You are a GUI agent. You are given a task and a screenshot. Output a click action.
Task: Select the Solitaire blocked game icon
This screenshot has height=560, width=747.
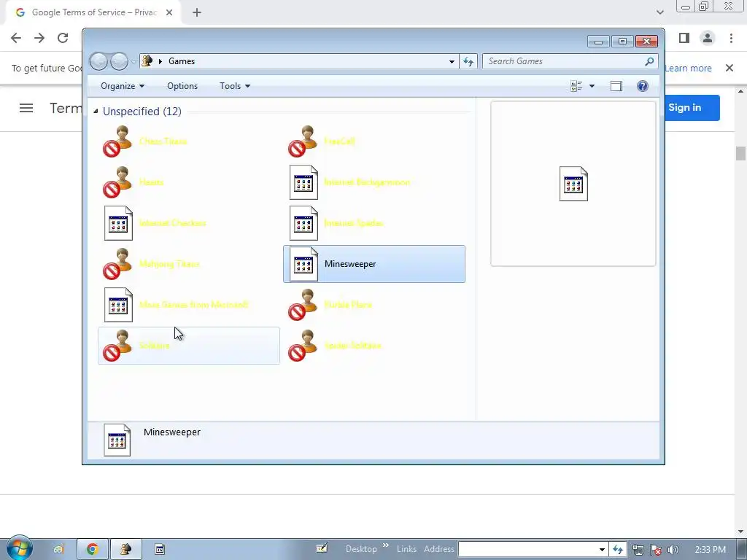(x=117, y=346)
